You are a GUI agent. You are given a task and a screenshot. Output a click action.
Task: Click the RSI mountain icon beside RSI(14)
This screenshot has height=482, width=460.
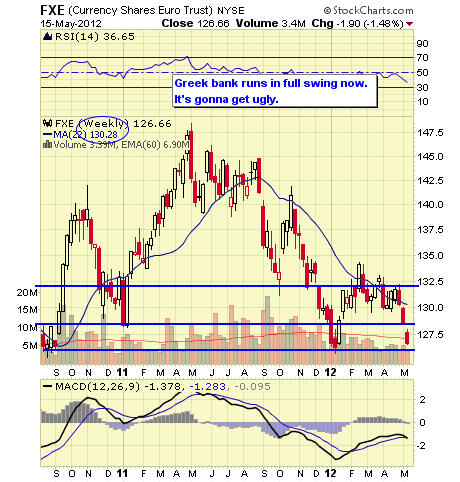(48, 36)
